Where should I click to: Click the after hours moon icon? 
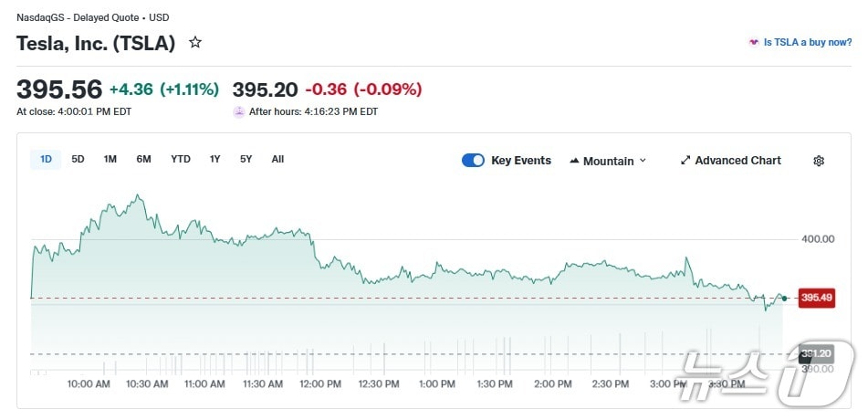pos(239,112)
